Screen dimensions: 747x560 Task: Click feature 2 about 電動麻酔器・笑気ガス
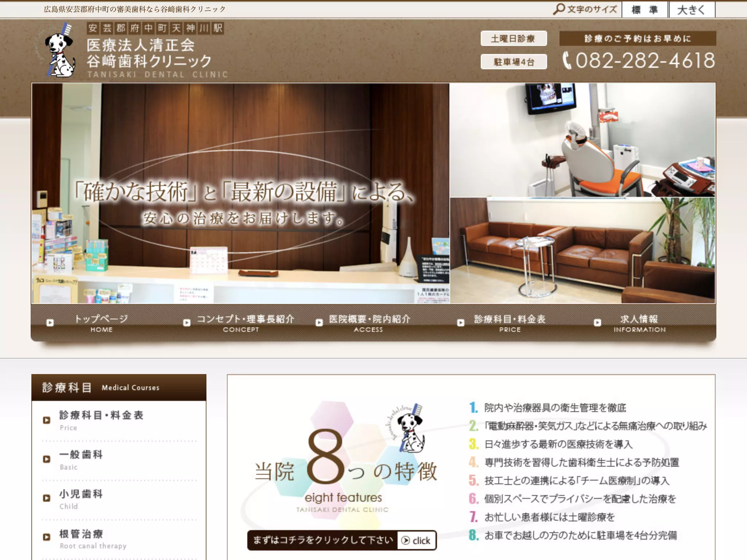click(588, 426)
